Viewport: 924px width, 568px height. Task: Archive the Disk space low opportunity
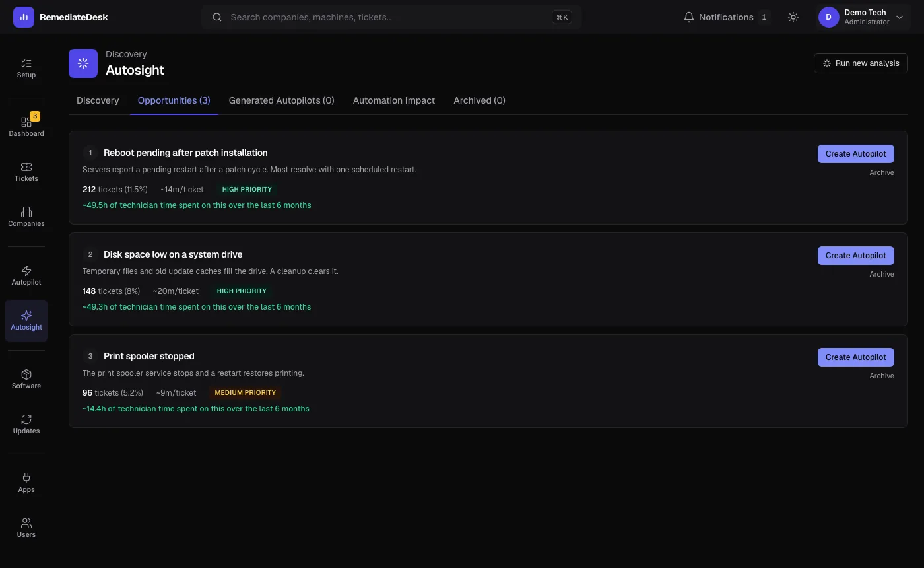click(882, 275)
